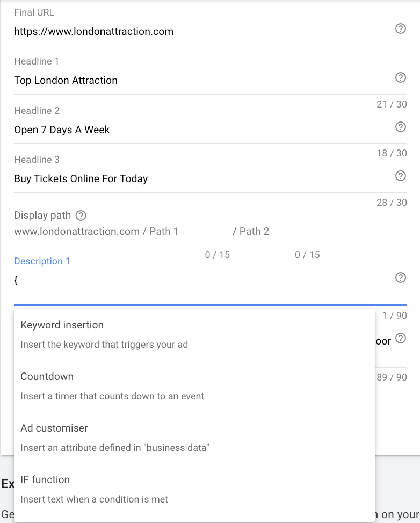Select 'Insert text when a condition is met' description
This screenshot has height=523, width=420.
95,499
